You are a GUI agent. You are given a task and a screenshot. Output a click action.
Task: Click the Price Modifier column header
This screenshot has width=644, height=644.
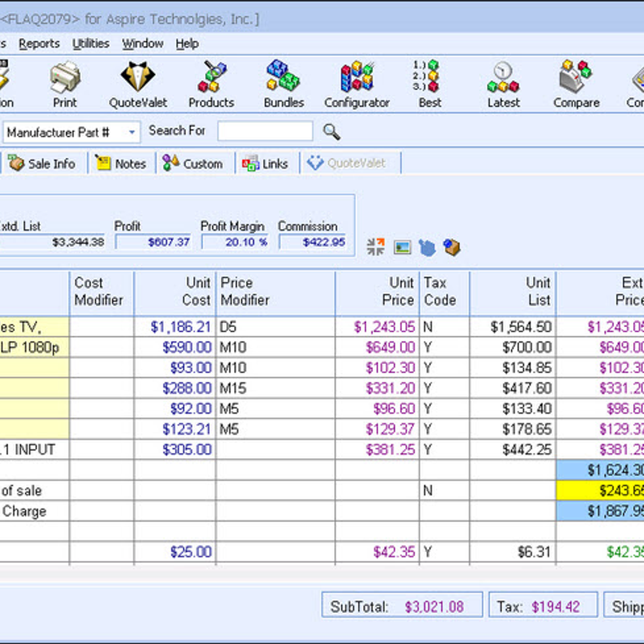[276, 293]
